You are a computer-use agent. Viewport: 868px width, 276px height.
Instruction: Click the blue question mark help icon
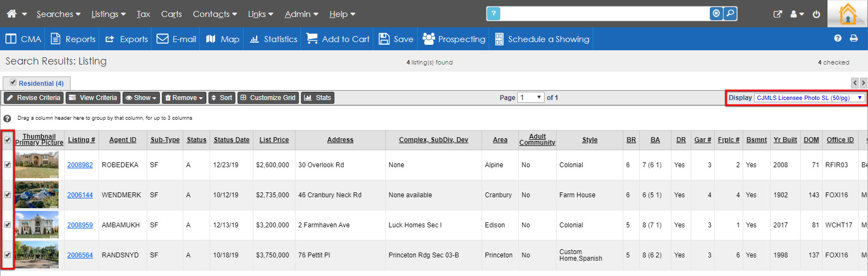[x=493, y=14]
